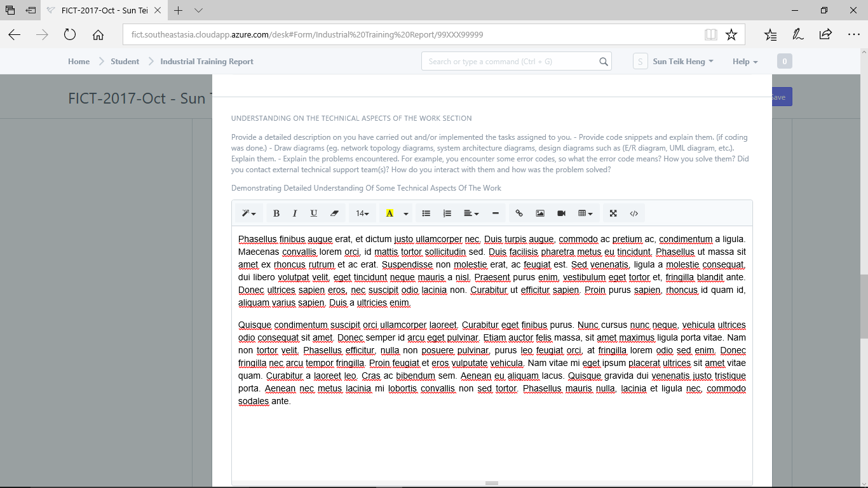
Task: Go to the Student breadcrumb link
Action: [125, 62]
